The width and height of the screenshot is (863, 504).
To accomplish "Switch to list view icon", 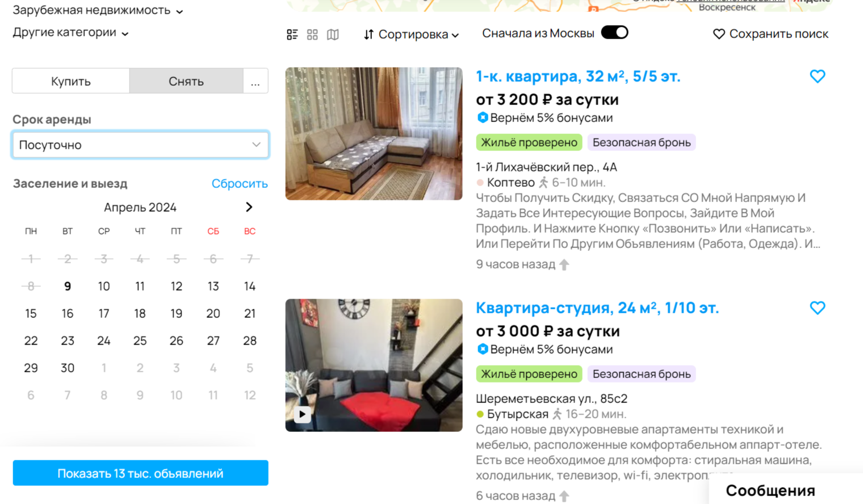I will (x=292, y=35).
